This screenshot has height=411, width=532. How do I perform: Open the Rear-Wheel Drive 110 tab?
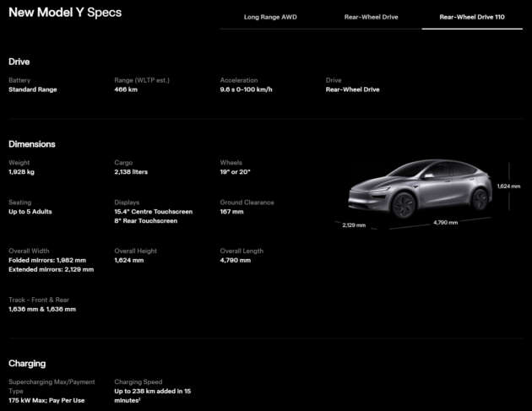click(472, 17)
